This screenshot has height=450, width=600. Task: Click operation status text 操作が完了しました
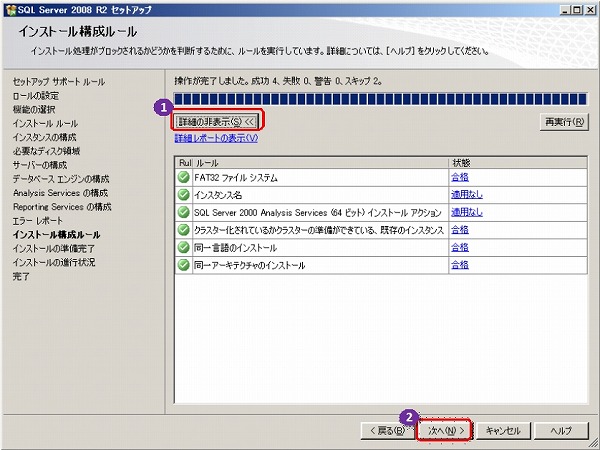(278, 81)
